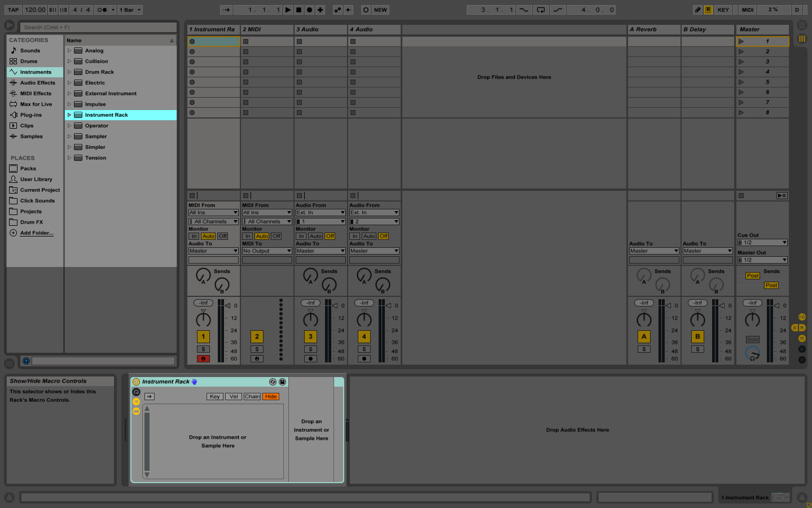Select Audio Effects in browser categories
Screen dimensions: 812x508
37,83
